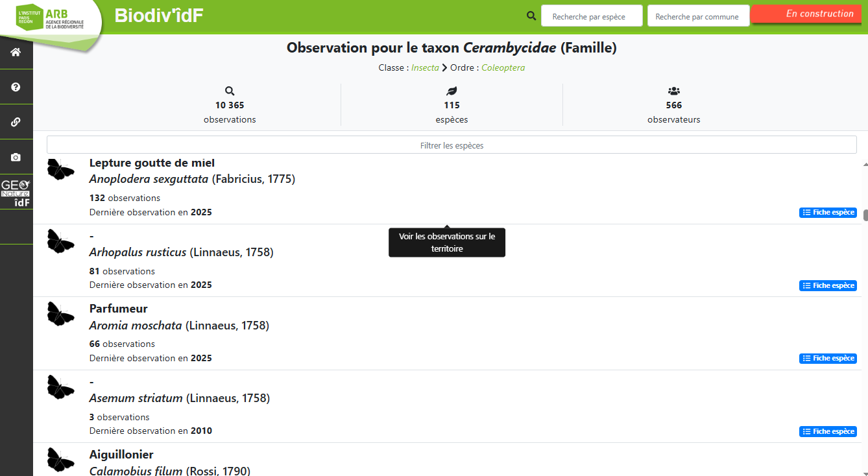868x476 pixels.
Task: Open the home icon in sidebar
Action: coord(16,52)
